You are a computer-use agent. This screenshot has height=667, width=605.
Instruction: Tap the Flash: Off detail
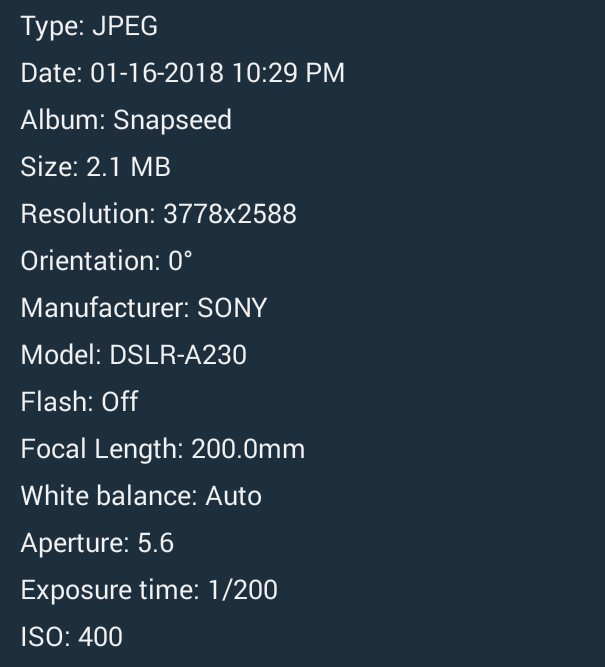pyautogui.click(x=79, y=402)
